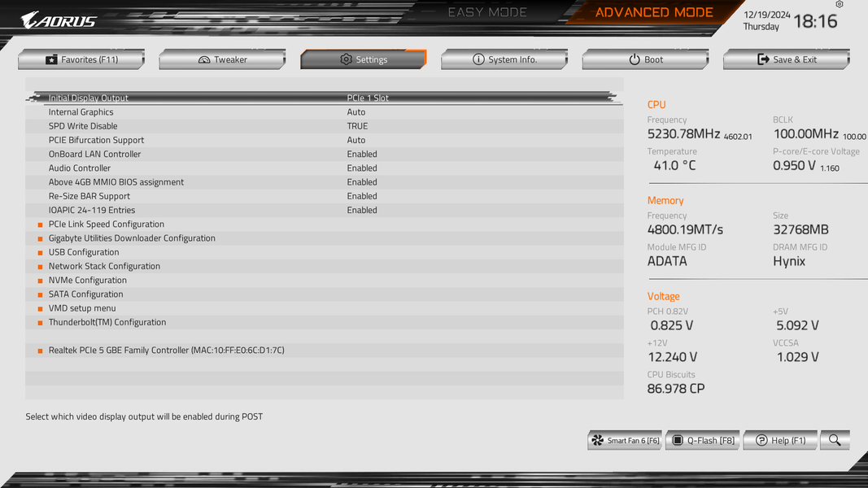Click the search magnifier icon
The width and height of the screenshot is (868, 488).
tap(835, 440)
